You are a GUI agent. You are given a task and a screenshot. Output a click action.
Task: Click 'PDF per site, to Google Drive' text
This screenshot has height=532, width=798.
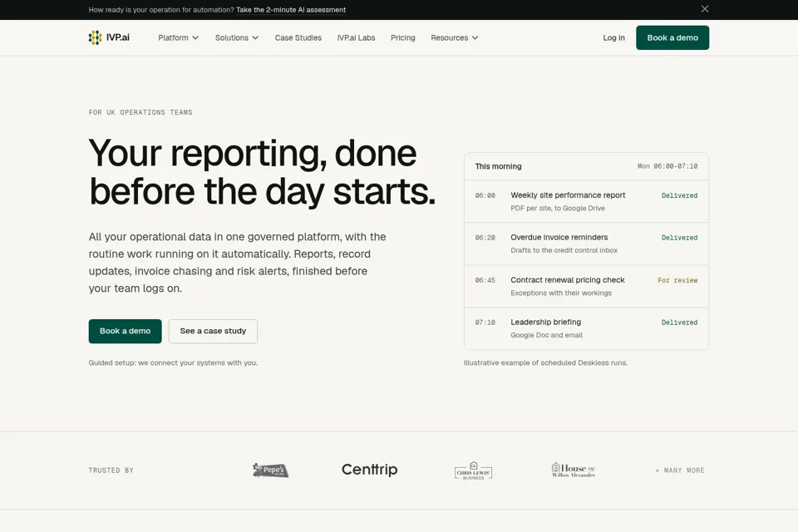click(558, 208)
